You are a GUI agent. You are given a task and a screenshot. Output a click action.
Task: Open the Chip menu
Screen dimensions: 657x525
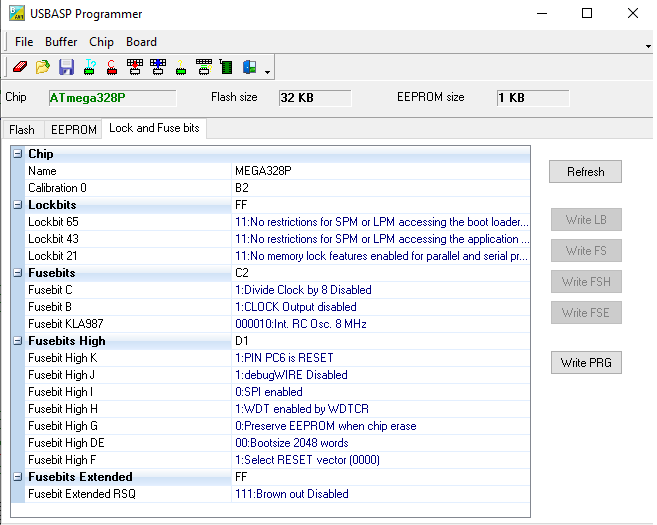click(101, 42)
